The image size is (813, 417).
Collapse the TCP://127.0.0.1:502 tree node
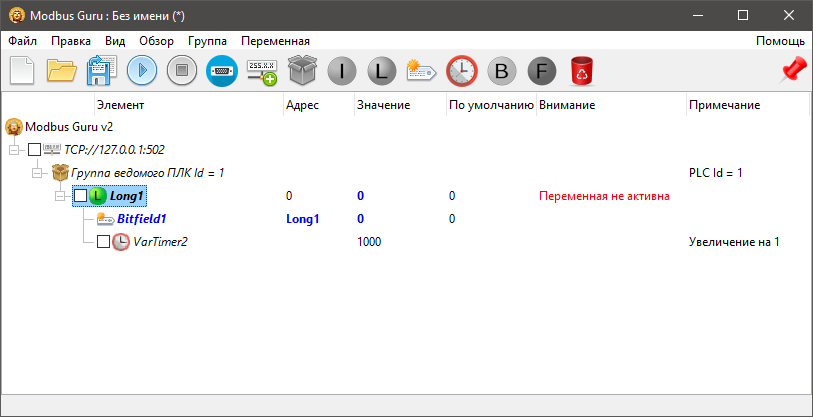tap(14, 149)
